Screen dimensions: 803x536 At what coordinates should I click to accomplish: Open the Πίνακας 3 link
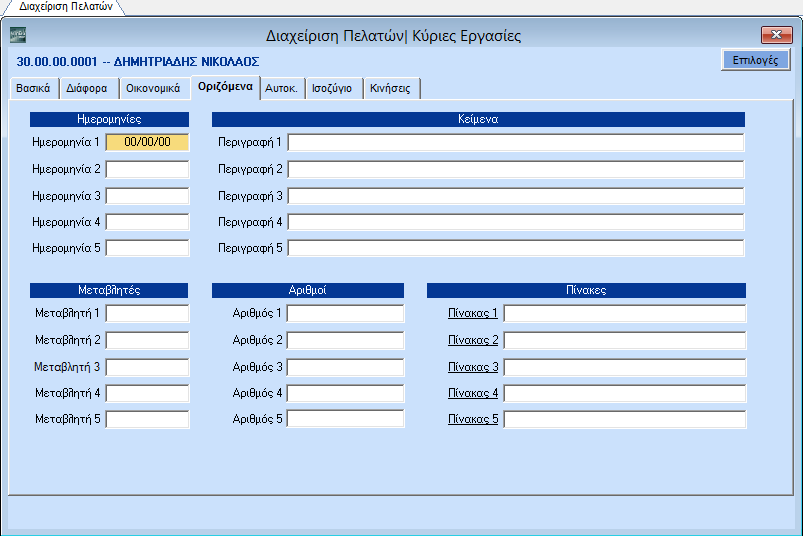coord(473,367)
